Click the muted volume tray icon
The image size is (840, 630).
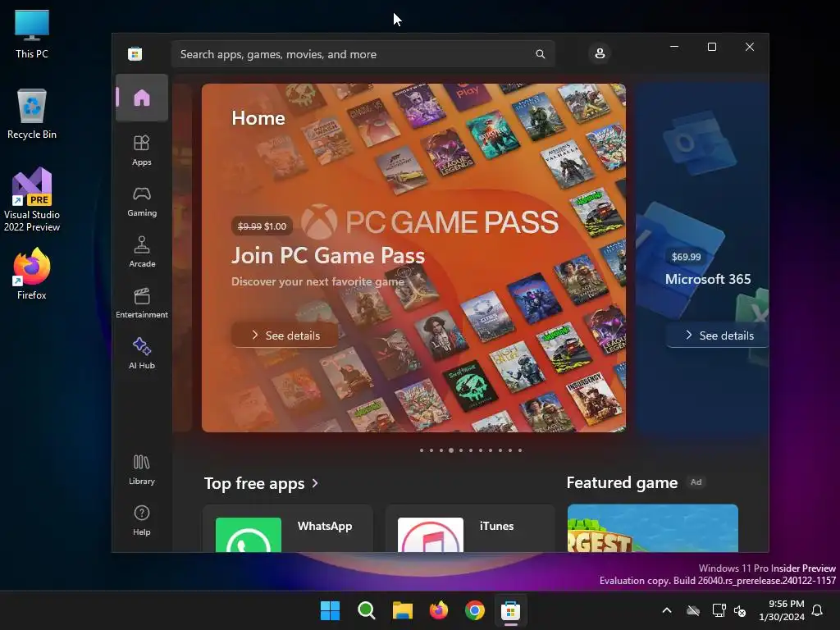point(740,610)
